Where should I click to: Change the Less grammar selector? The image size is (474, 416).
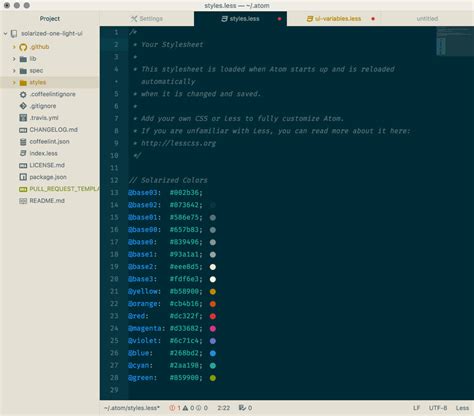click(x=462, y=408)
